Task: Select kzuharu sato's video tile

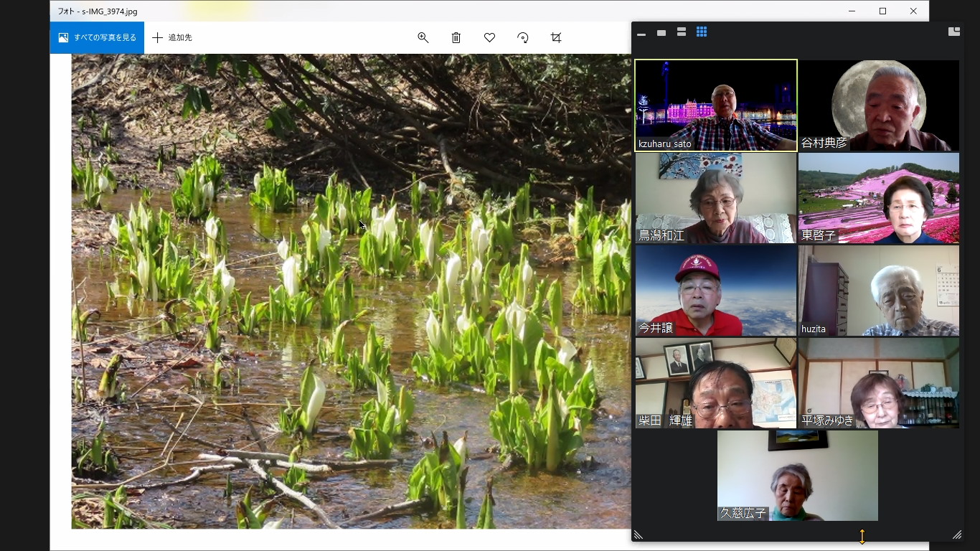Action: tap(716, 105)
